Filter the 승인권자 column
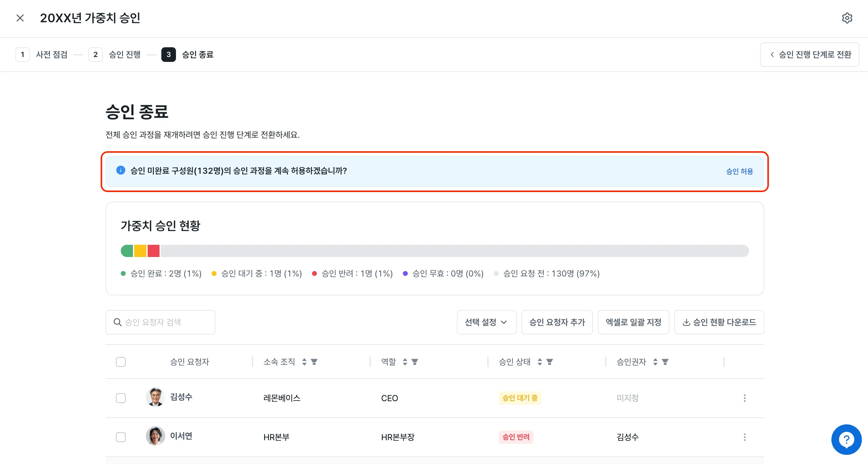The image size is (868, 464). 665,362
